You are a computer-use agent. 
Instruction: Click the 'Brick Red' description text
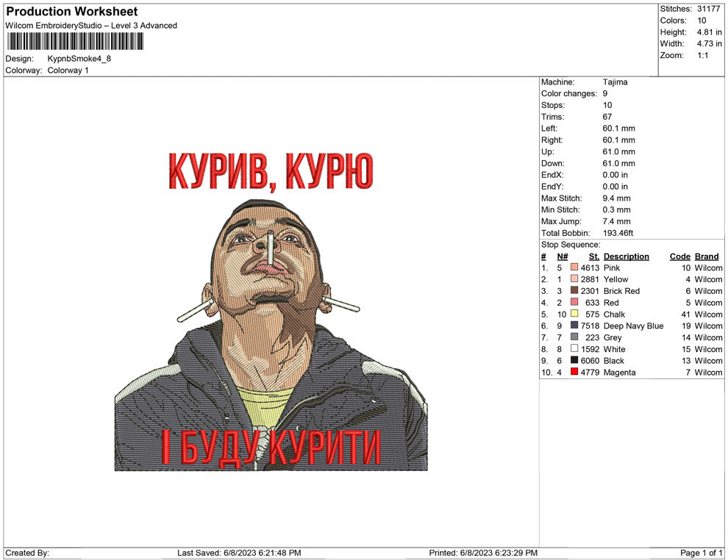(621, 291)
